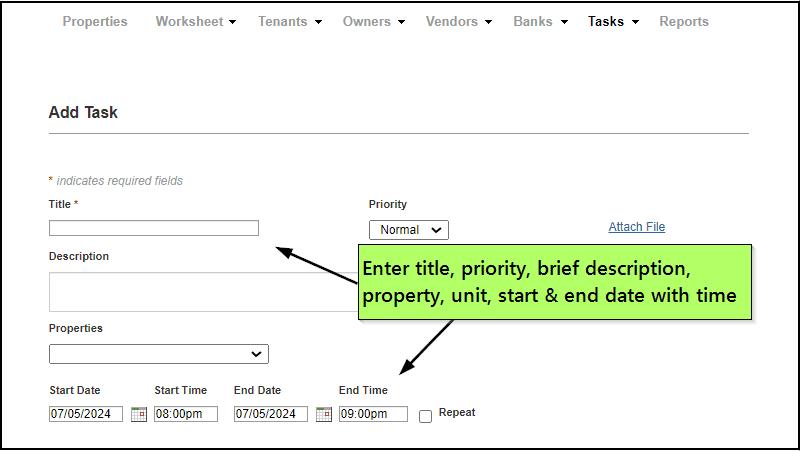
Task: Open the Properties navigation tab
Action: tap(95, 21)
